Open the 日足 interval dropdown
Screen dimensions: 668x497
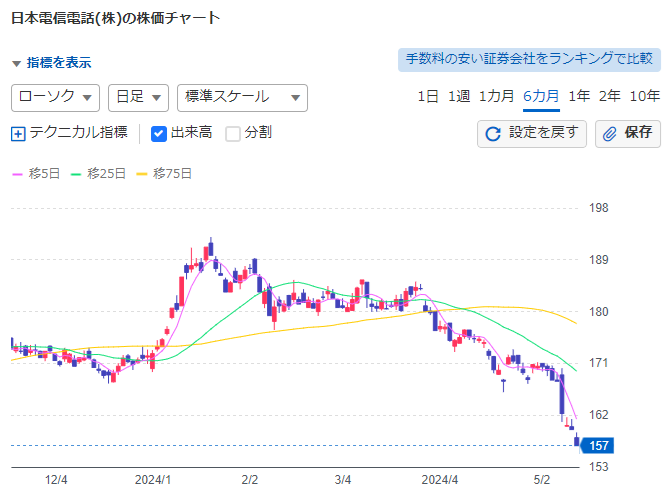[137, 97]
